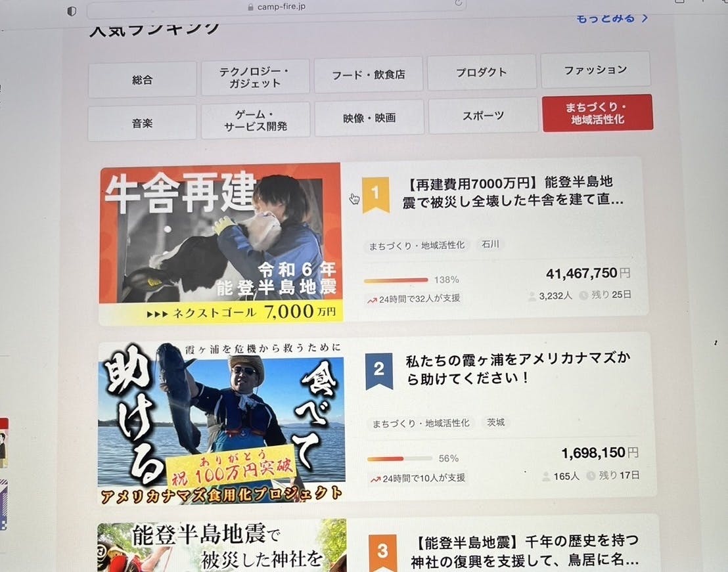The width and height of the screenshot is (728, 572).
Task: Click the clock icon beside 残り17日
Action: (x=591, y=475)
